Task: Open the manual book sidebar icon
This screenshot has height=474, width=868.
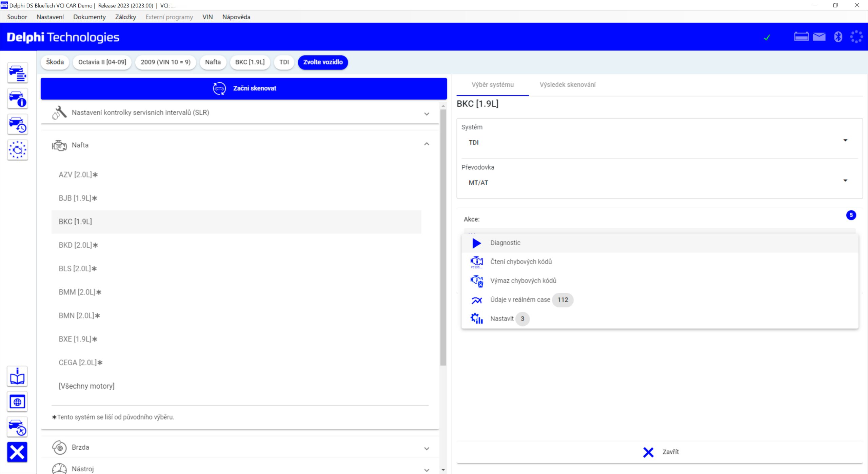Action: click(17, 376)
